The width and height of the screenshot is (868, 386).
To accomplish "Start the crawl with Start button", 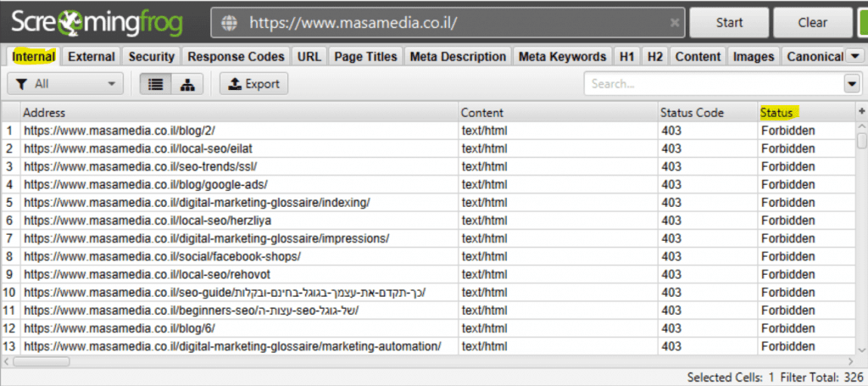I will (729, 23).
